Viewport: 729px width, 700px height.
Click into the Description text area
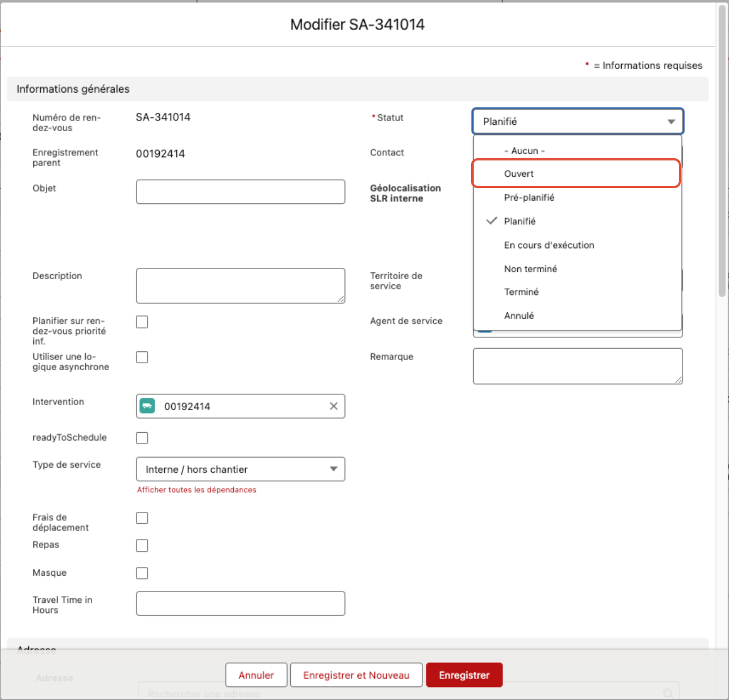(241, 286)
